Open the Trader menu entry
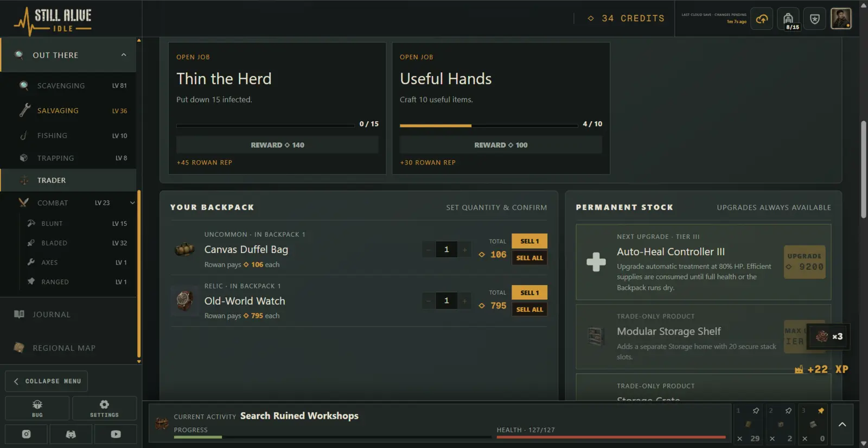 [68, 180]
